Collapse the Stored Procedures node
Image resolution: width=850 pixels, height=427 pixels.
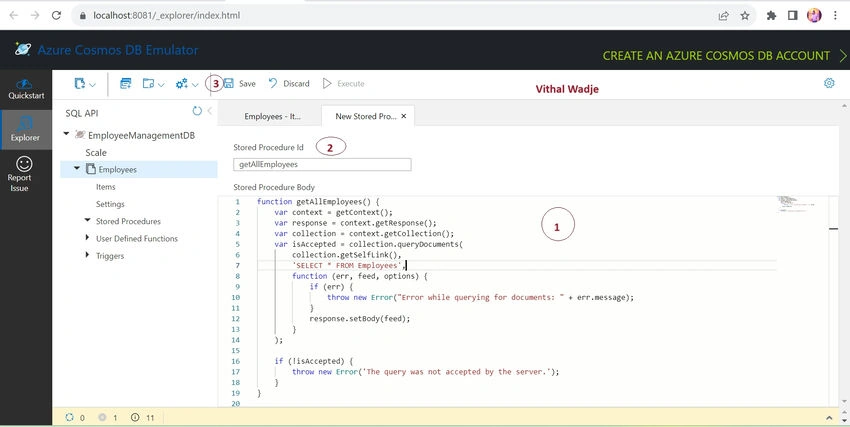pyautogui.click(x=87, y=220)
